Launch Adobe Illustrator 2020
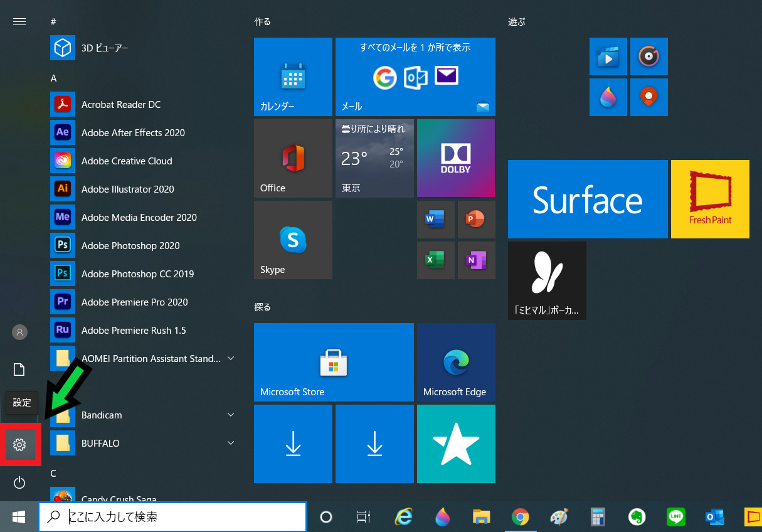This screenshot has width=762, height=532. click(141, 189)
